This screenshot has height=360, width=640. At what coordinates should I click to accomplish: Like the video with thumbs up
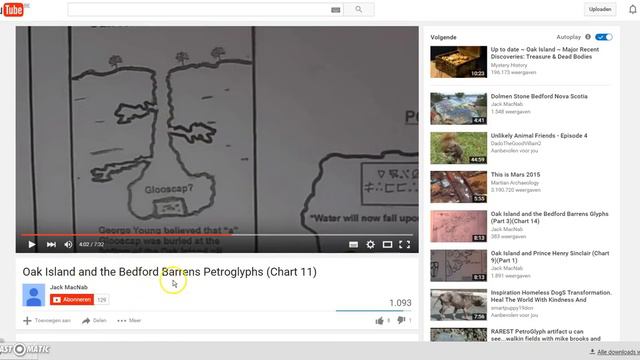click(380, 321)
